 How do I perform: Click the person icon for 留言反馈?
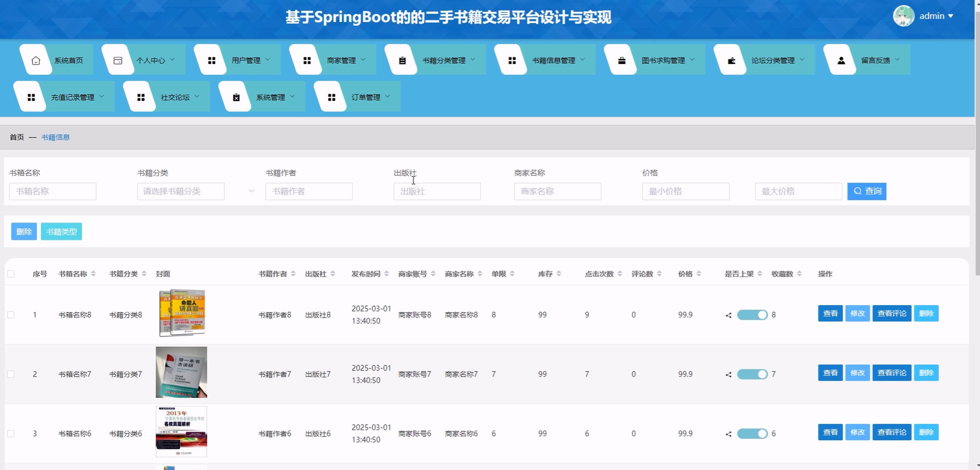pyautogui.click(x=841, y=60)
